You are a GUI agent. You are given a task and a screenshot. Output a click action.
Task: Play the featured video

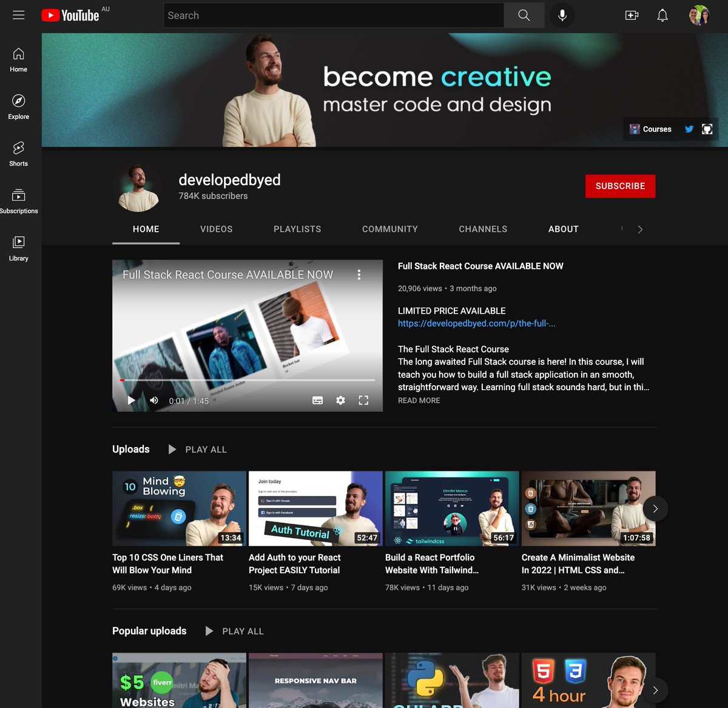[x=131, y=400]
